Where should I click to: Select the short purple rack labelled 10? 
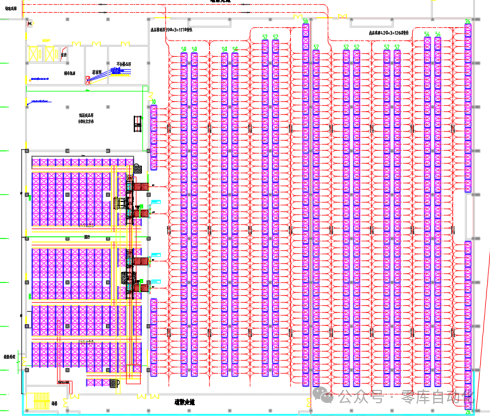pyautogui.click(x=153, y=138)
